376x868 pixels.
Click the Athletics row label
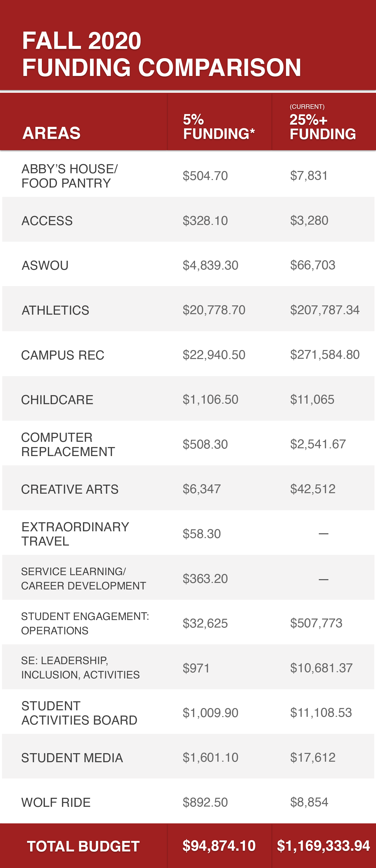(56, 310)
